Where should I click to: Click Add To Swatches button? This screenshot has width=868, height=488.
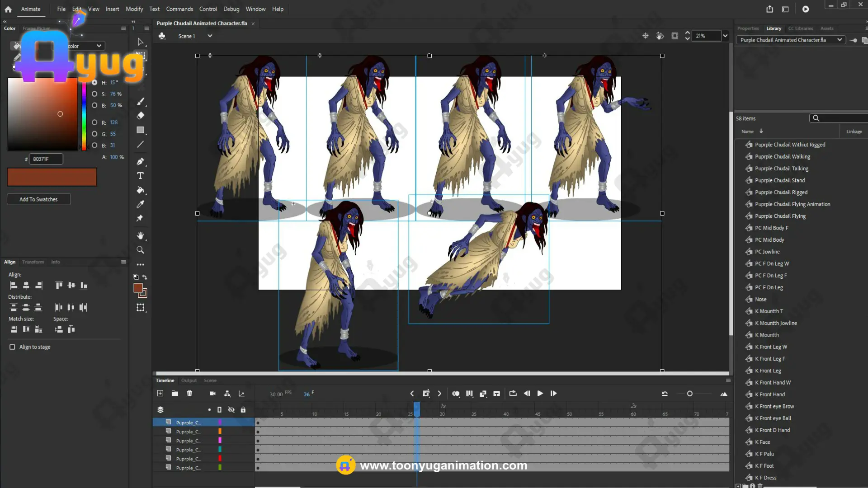[38, 199]
